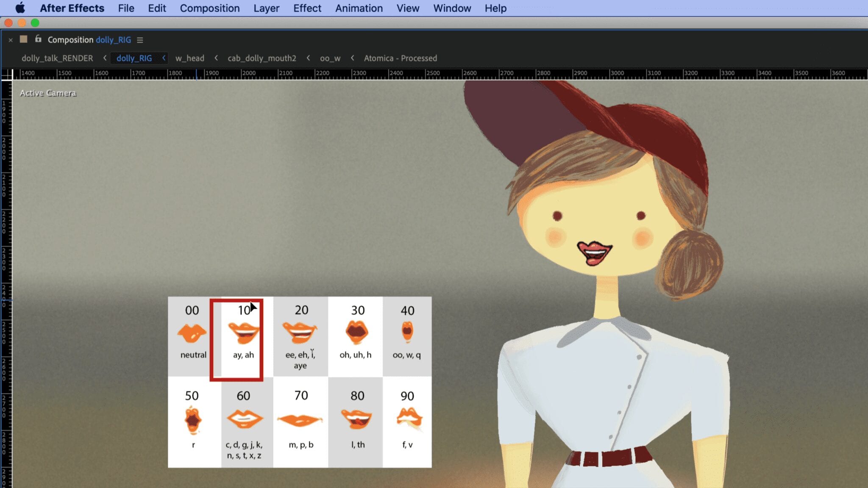Open Atomica - Processed from the navigator
Screen dimensions: 868x488
pyautogui.click(x=400, y=58)
